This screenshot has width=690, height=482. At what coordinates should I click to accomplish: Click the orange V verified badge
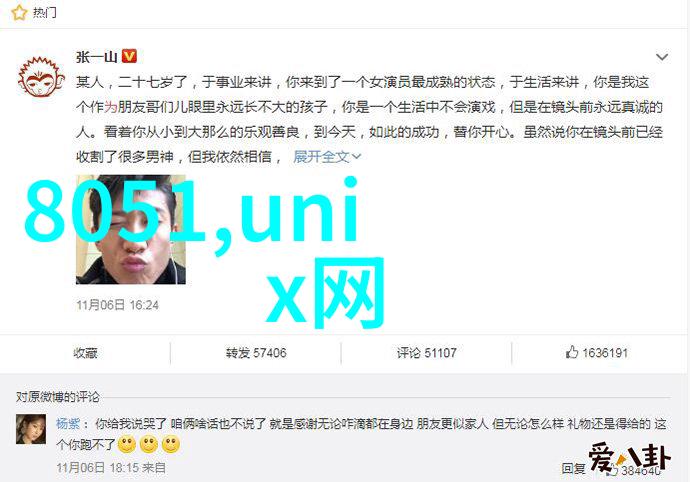(x=129, y=56)
